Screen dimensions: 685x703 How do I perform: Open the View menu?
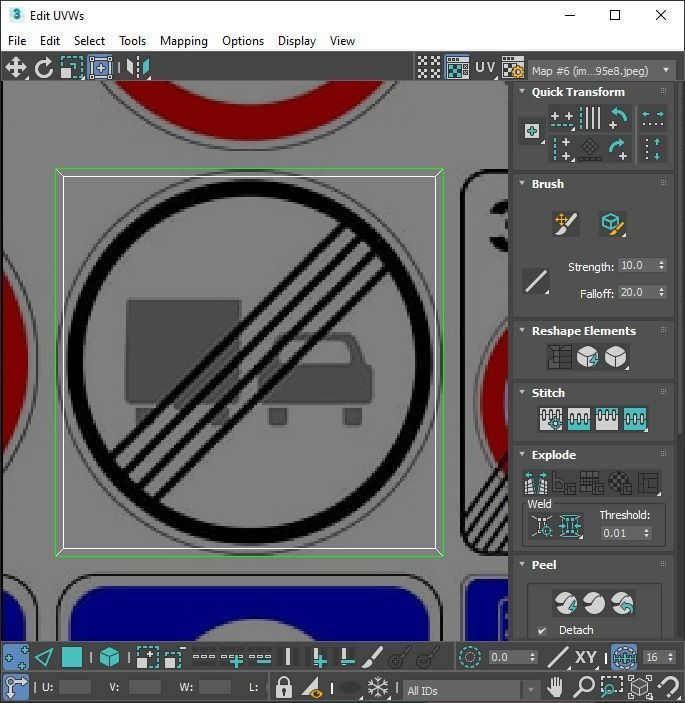coord(342,41)
